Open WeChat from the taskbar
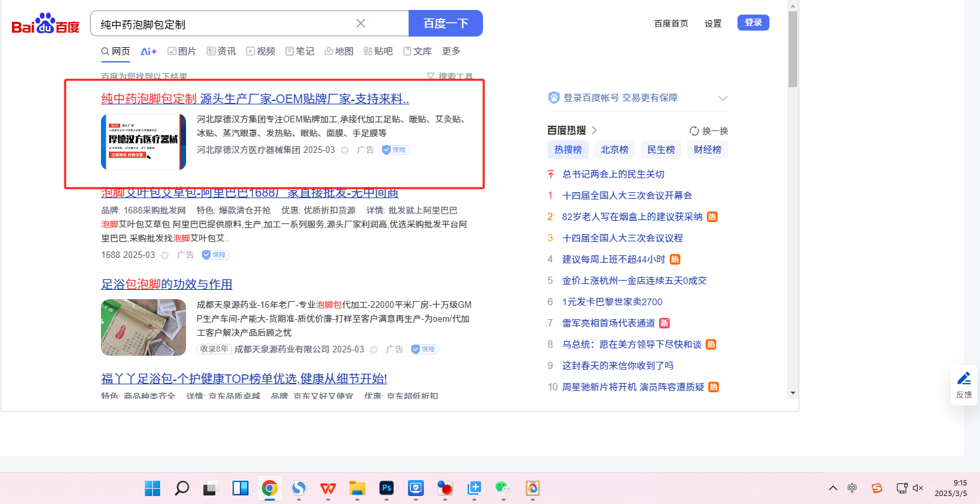Viewport: 980px width, 504px height. (502, 489)
